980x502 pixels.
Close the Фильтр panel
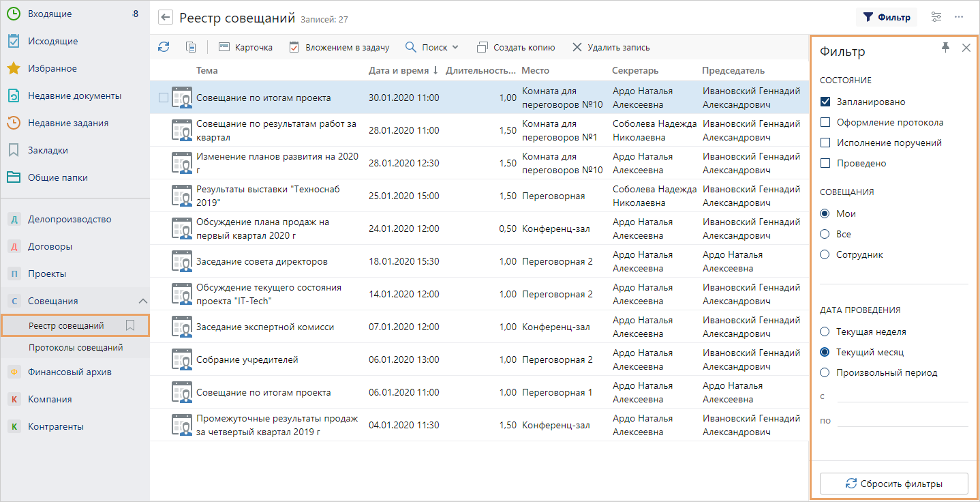pos(966,48)
